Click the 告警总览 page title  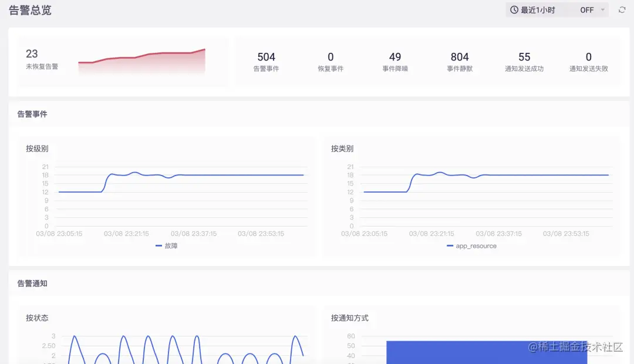[30, 10]
